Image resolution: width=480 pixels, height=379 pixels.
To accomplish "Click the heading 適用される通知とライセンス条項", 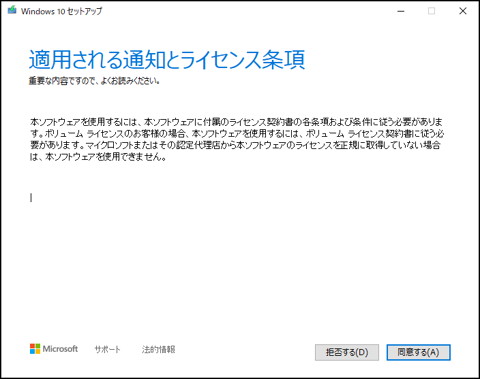I will point(167,60).
